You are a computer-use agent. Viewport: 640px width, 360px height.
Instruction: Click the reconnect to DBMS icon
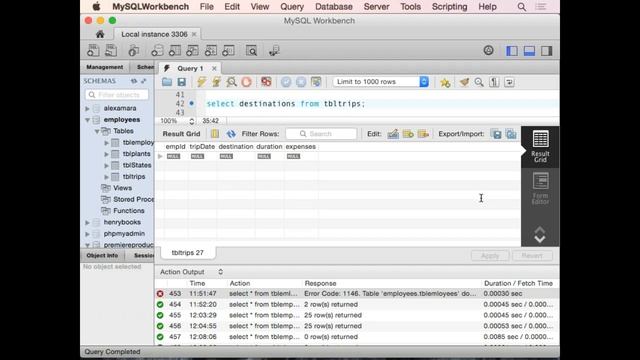click(x=274, y=51)
